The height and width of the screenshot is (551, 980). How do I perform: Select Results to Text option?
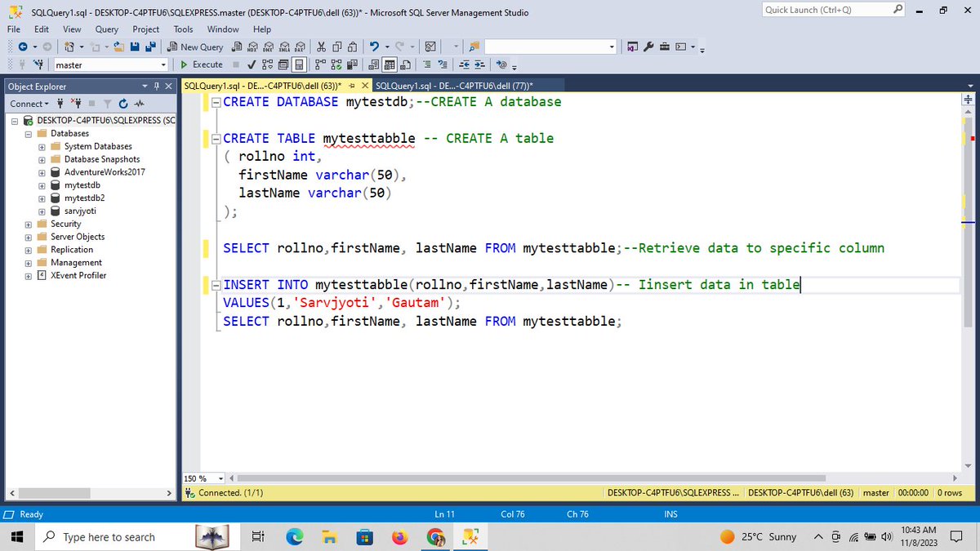tap(373, 64)
